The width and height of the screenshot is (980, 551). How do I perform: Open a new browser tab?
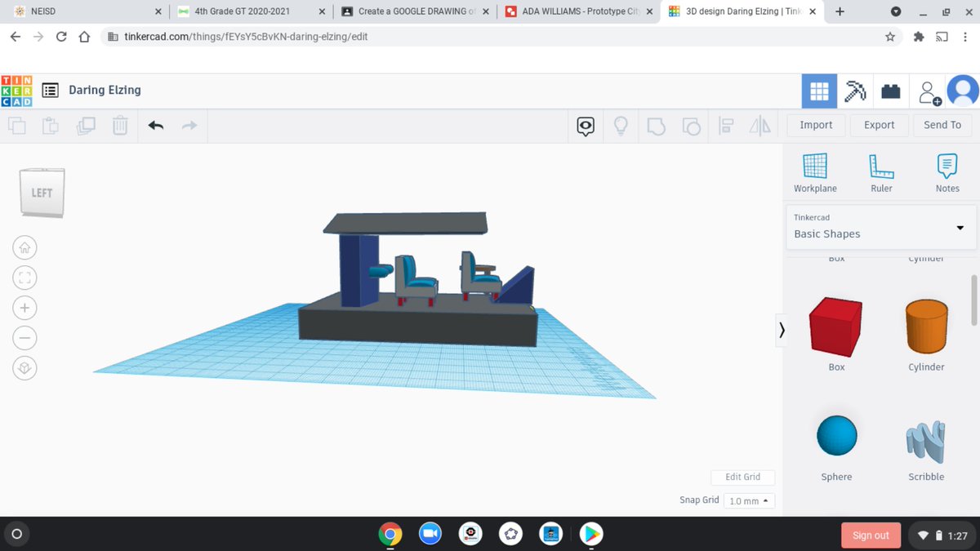point(840,11)
